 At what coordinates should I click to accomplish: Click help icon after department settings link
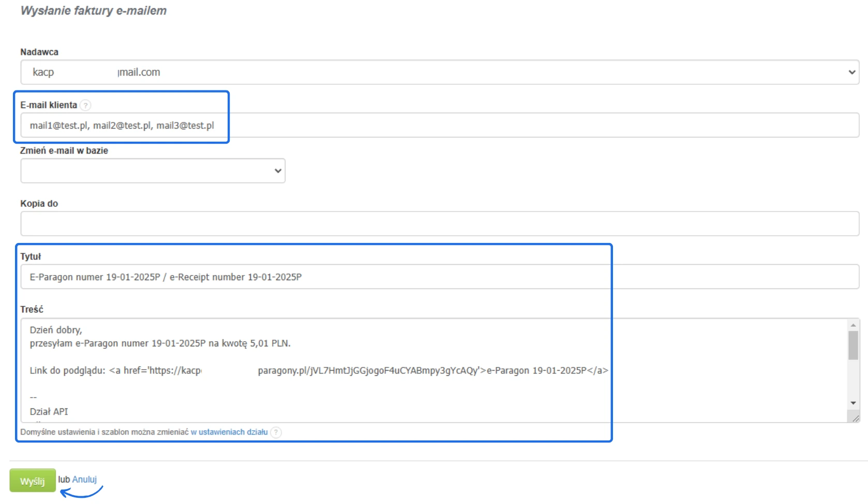tap(276, 432)
